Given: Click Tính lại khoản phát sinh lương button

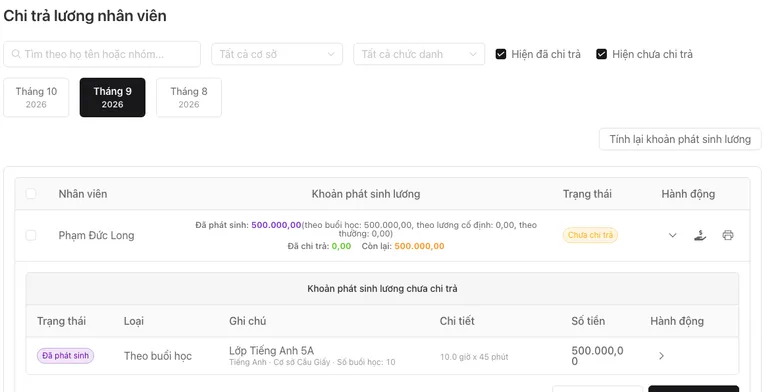Looking at the screenshot, I should click(680, 139).
